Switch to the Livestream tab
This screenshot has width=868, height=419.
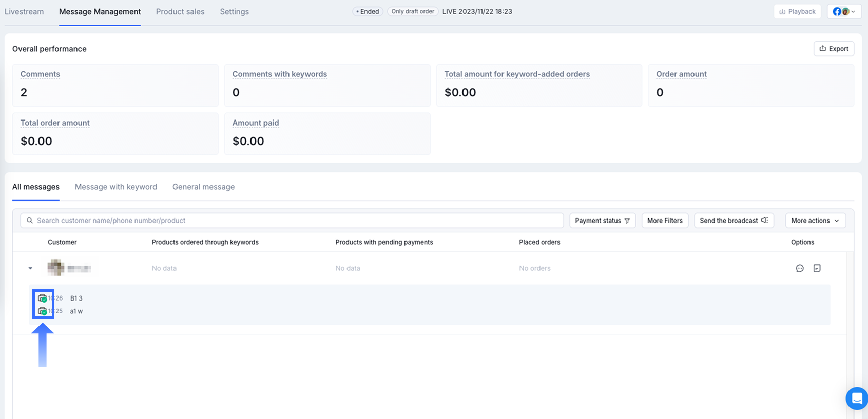(x=24, y=11)
